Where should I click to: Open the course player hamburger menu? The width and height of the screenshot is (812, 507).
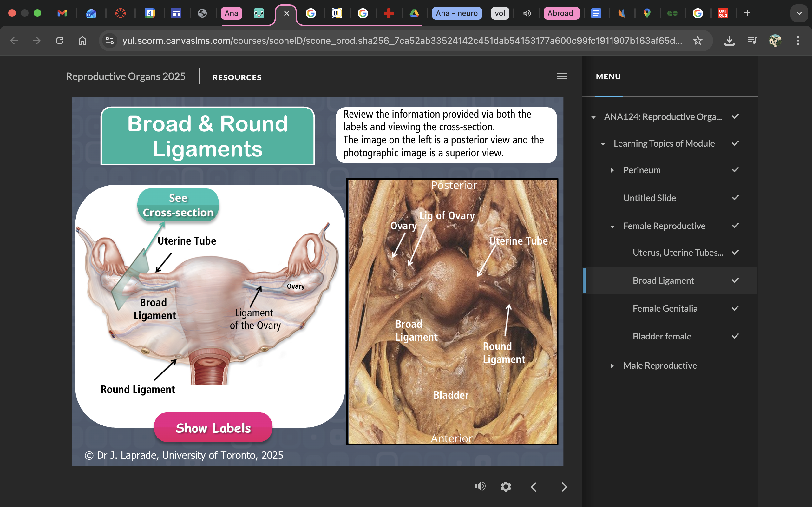tap(562, 76)
